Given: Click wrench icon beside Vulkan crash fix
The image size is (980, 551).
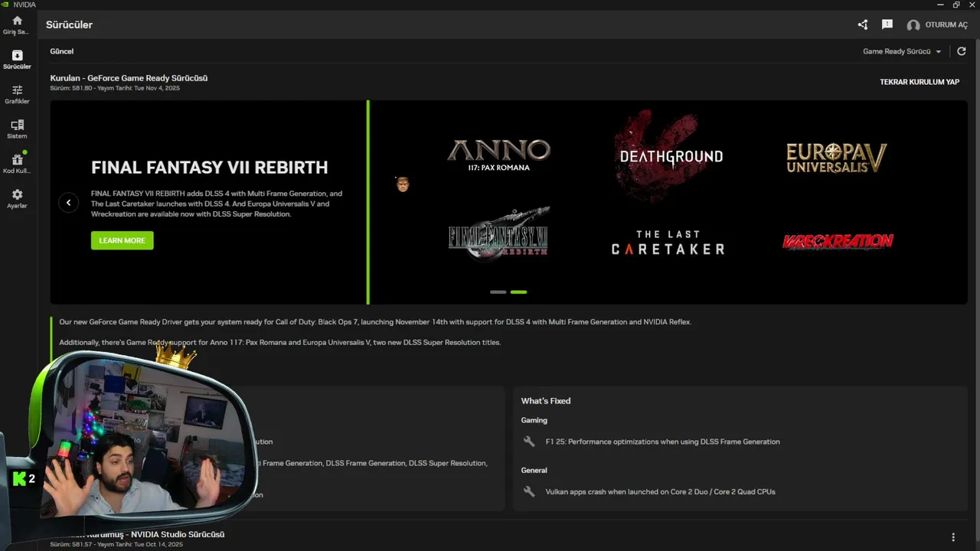Looking at the screenshot, I should point(528,491).
